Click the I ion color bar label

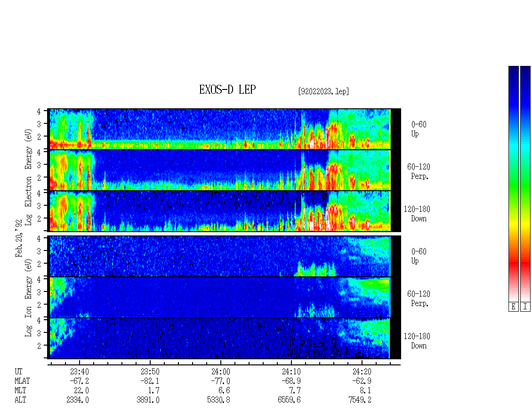pyautogui.click(x=525, y=307)
